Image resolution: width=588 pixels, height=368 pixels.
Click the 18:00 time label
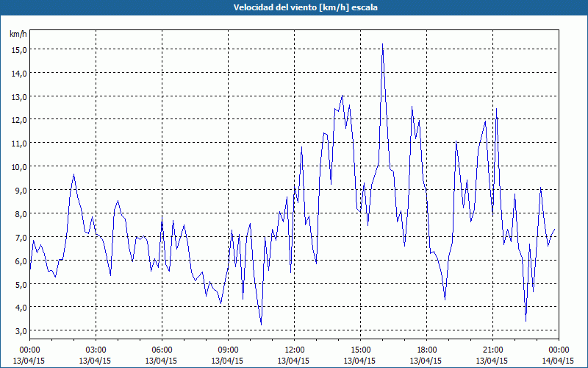pos(427,350)
